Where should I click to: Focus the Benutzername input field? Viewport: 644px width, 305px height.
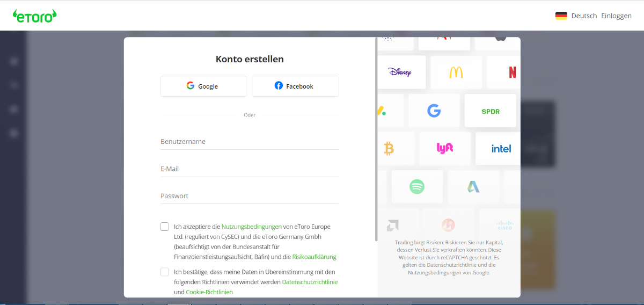click(x=250, y=142)
